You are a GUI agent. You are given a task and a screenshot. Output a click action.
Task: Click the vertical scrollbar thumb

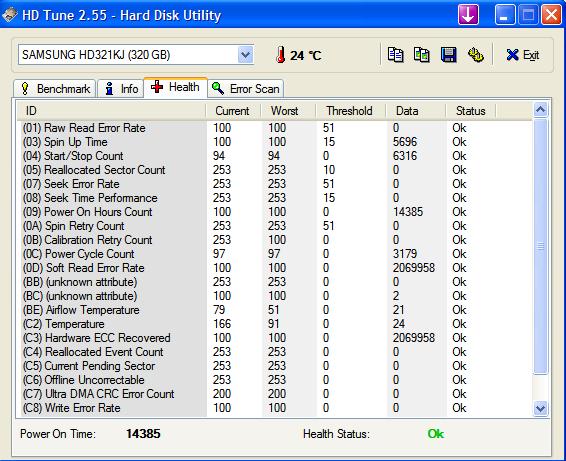pos(540,246)
